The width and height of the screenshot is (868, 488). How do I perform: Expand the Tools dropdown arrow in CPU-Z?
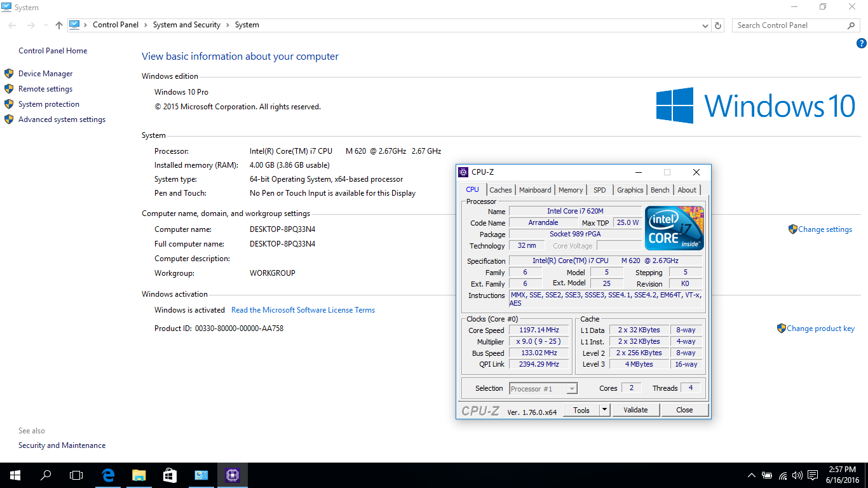point(605,410)
